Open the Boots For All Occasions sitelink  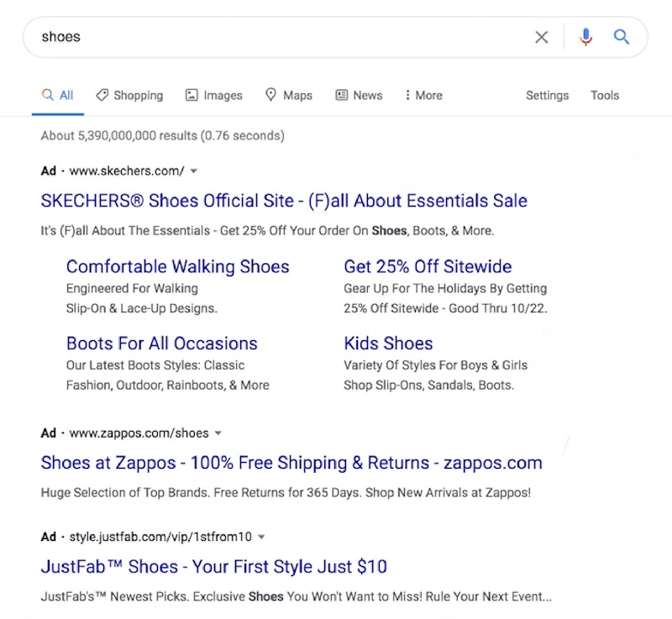click(x=161, y=344)
